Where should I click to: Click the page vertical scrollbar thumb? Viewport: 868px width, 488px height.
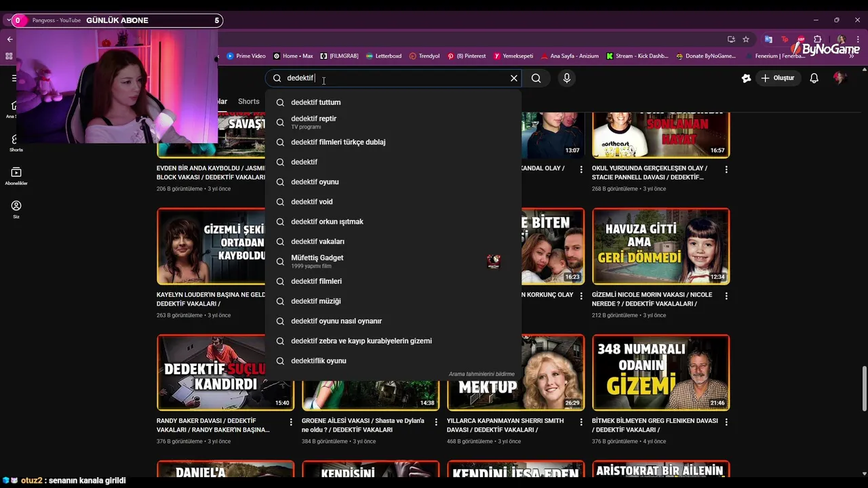click(x=864, y=388)
